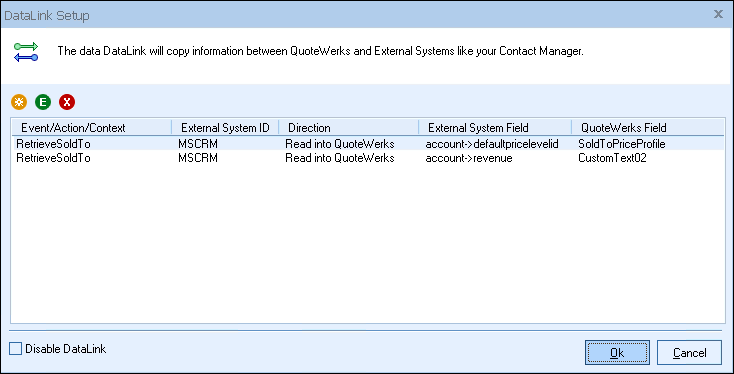
Task: Click the orange New DataLink icon
Action: [x=19, y=102]
